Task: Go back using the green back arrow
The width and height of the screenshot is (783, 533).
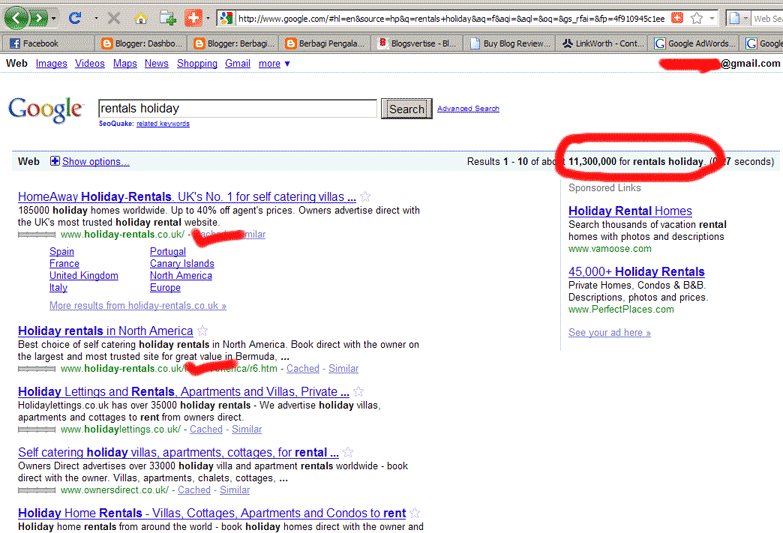Action: [x=16, y=18]
